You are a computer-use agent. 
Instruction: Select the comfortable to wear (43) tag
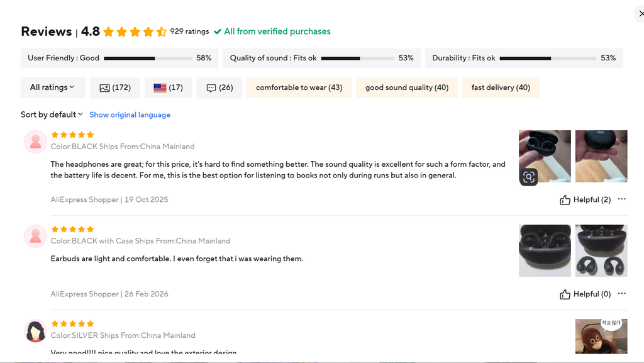[x=299, y=87]
